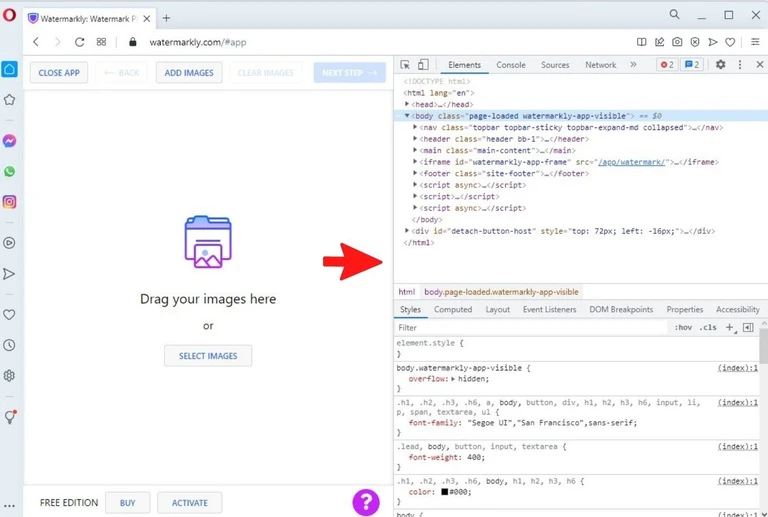Open sidebar three-dot setup menu

point(9,506)
